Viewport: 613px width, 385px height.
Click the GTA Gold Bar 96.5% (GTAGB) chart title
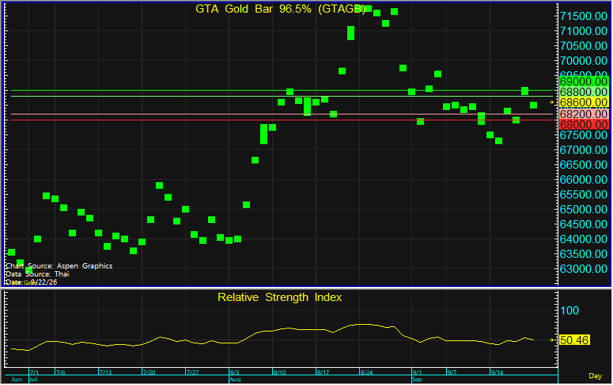point(280,9)
